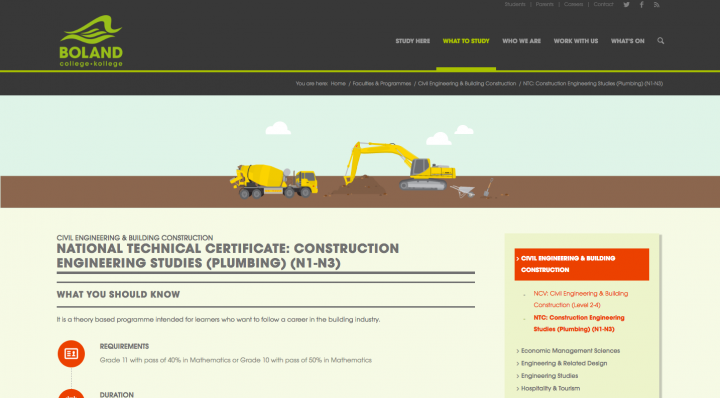Image resolution: width=720 pixels, height=398 pixels.
Task: Go to the Contact link
Action: click(x=603, y=5)
